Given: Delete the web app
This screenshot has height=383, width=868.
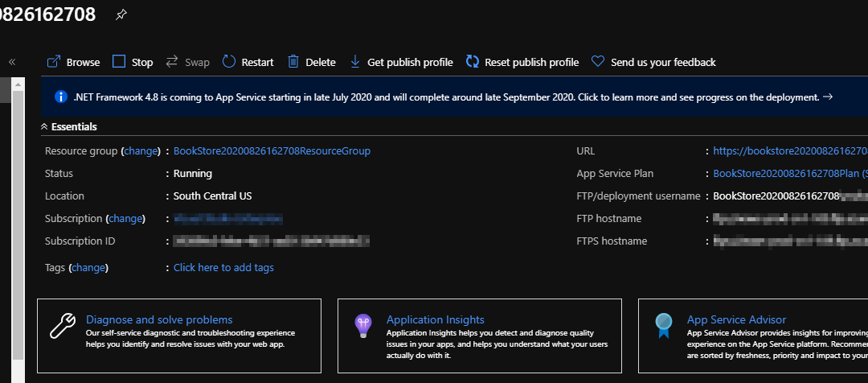Looking at the screenshot, I should coord(312,62).
